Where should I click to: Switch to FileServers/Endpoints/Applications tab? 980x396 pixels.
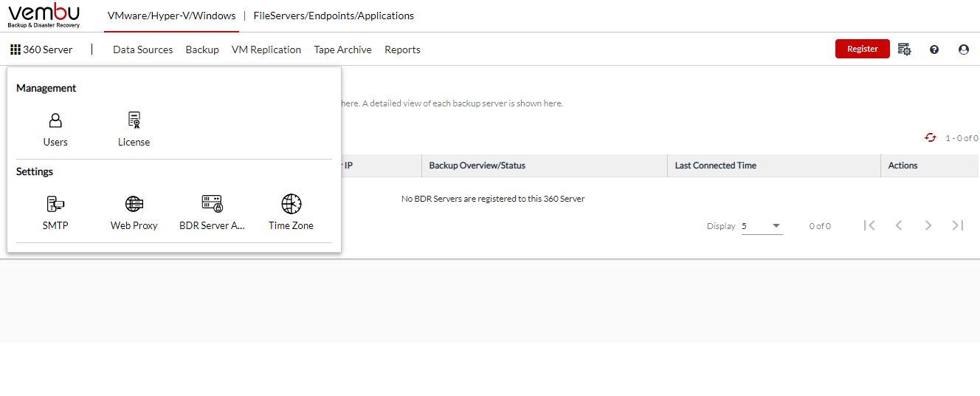(334, 16)
